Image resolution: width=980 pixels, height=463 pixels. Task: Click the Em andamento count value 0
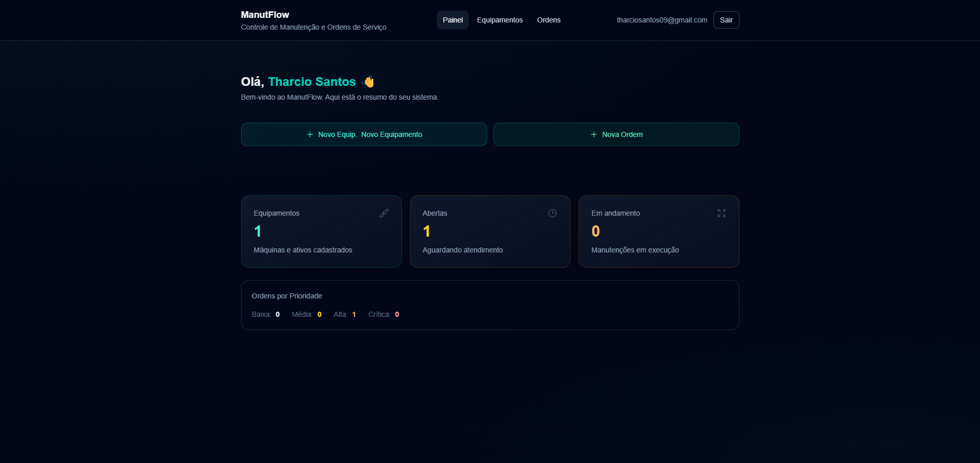(x=595, y=231)
